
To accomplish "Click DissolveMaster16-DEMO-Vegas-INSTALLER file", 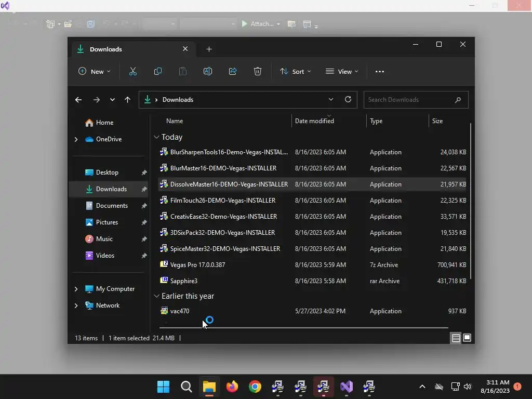I will 312,184.
